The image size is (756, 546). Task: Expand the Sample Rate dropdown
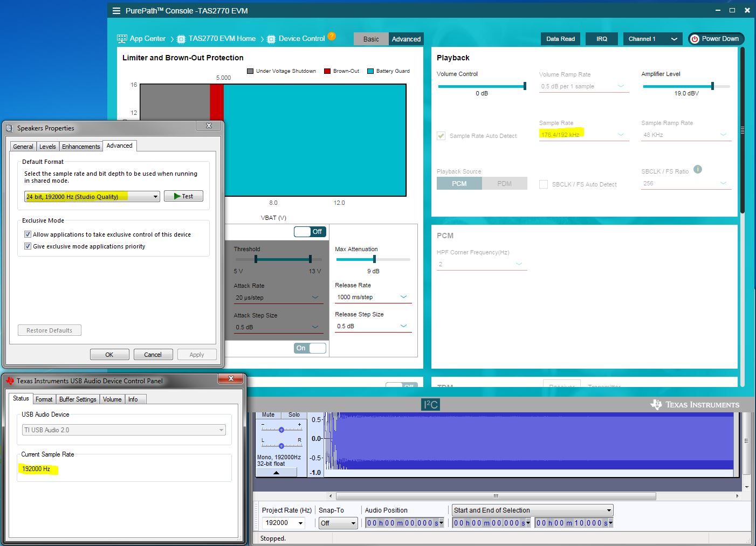584,135
